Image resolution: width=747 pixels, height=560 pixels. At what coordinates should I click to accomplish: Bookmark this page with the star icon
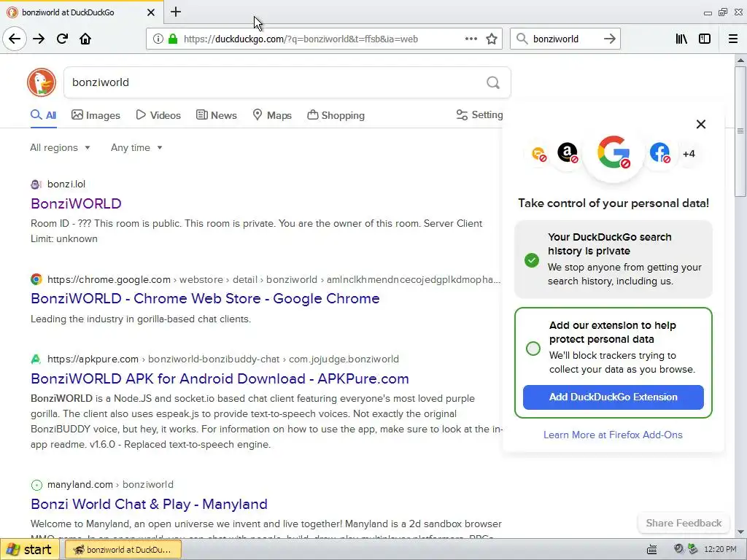(492, 39)
